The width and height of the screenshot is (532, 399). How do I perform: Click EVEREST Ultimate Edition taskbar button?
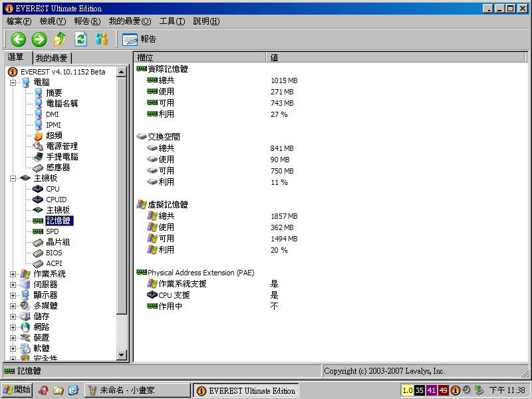point(246,391)
